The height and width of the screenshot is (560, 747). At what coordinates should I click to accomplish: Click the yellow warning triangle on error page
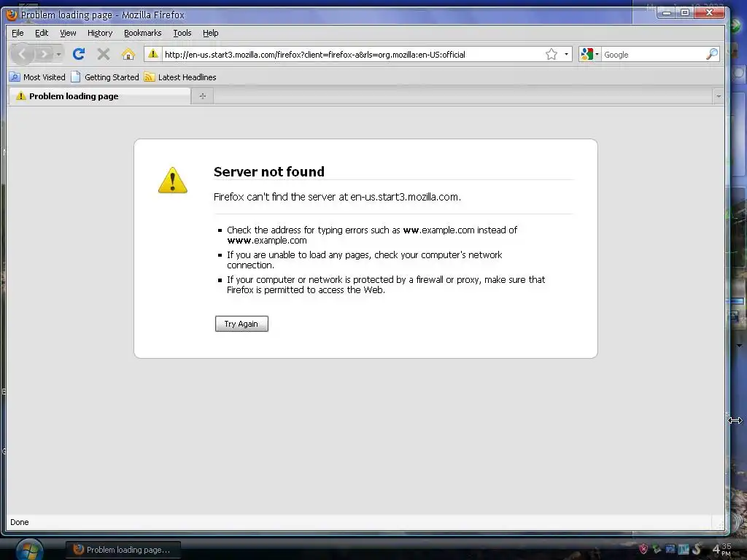[172, 180]
